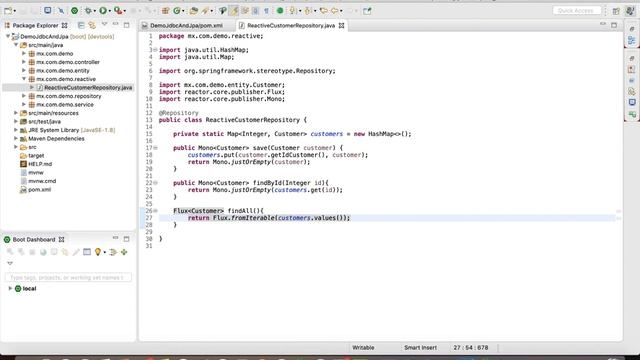
Task: Select the mvnw.cmd file
Action: (42, 181)
